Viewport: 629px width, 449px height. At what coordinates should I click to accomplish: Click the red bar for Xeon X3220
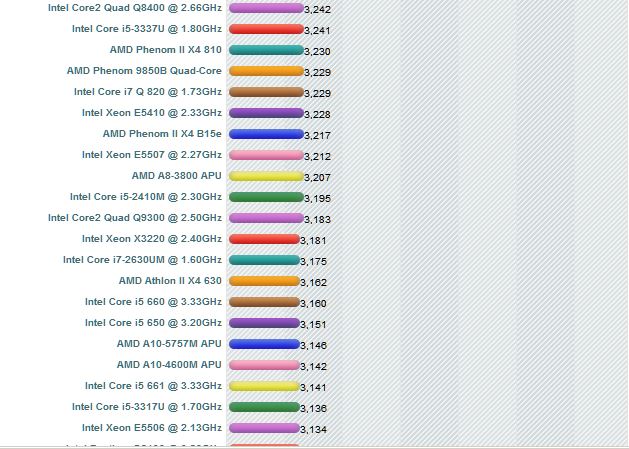(x=264, y=239)
